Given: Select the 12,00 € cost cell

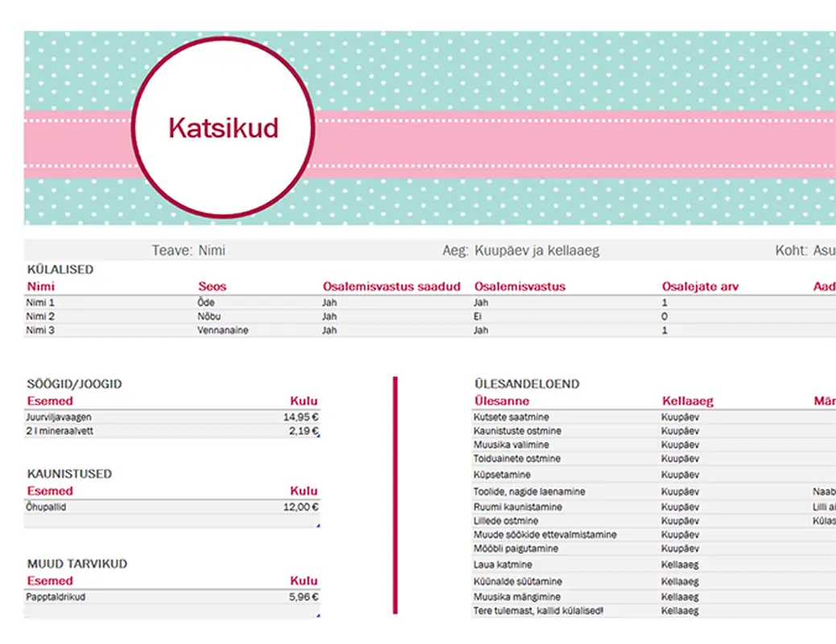Looking at the screenshot, I should [x=300, y=507].
